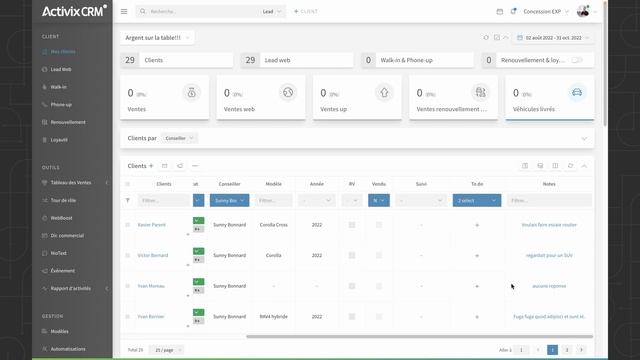Open the To do 2 select filter

click(477, 200)
